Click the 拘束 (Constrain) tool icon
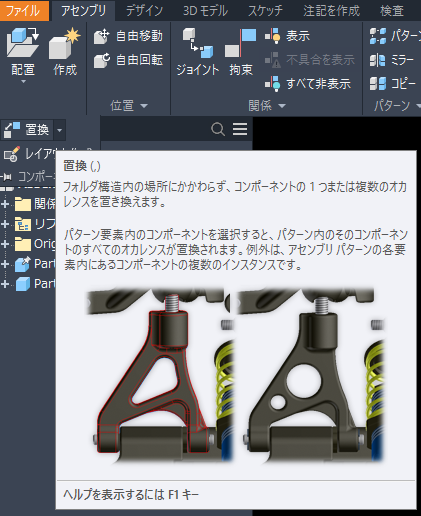The height and width of the screenshot is (516, 421). [x=241, y=43]
